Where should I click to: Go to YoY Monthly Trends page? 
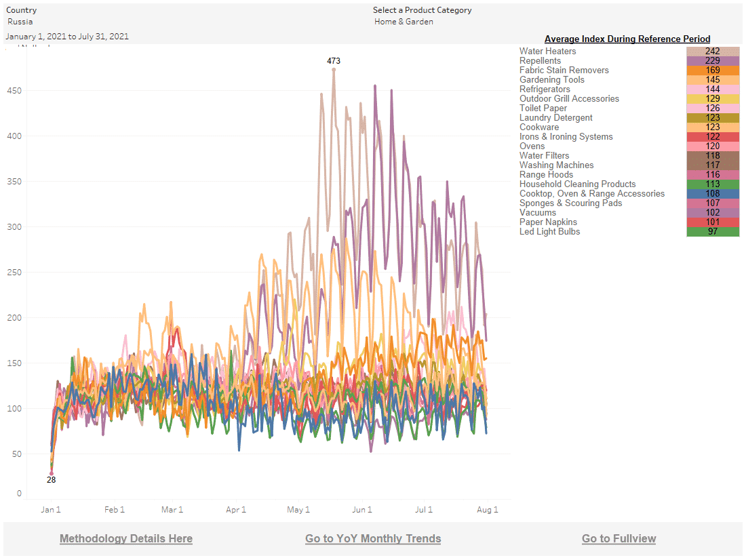(373, 538)
